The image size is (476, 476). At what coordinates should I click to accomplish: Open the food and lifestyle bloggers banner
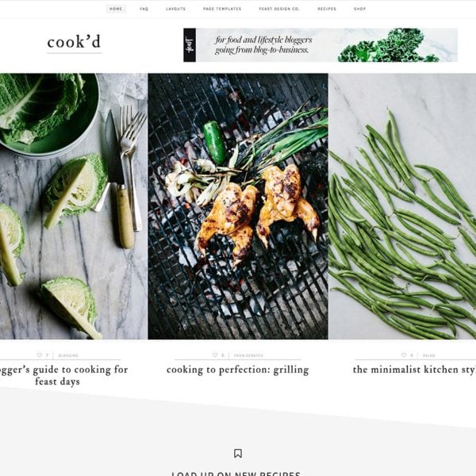(x=321, y=45)
